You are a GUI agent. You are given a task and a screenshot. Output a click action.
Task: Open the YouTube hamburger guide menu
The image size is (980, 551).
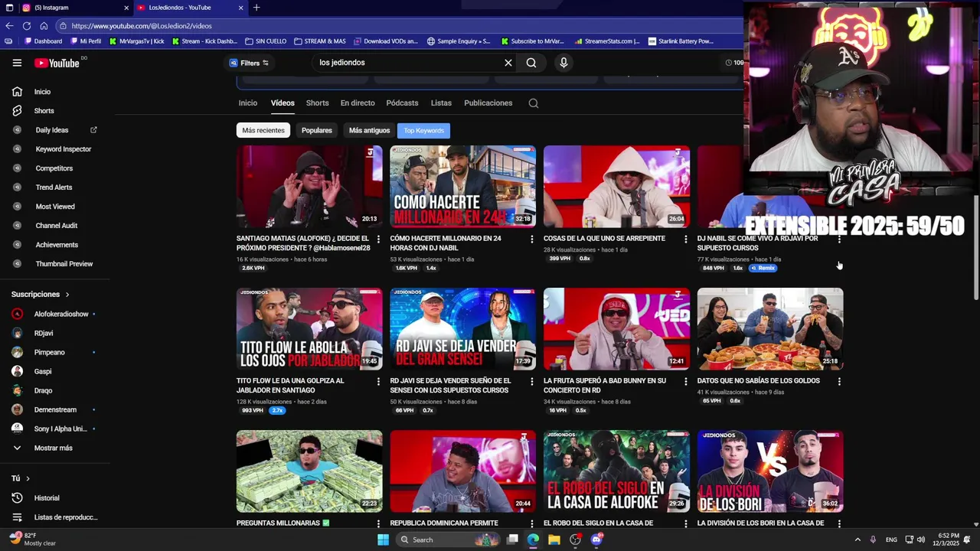tap(17, 63)
